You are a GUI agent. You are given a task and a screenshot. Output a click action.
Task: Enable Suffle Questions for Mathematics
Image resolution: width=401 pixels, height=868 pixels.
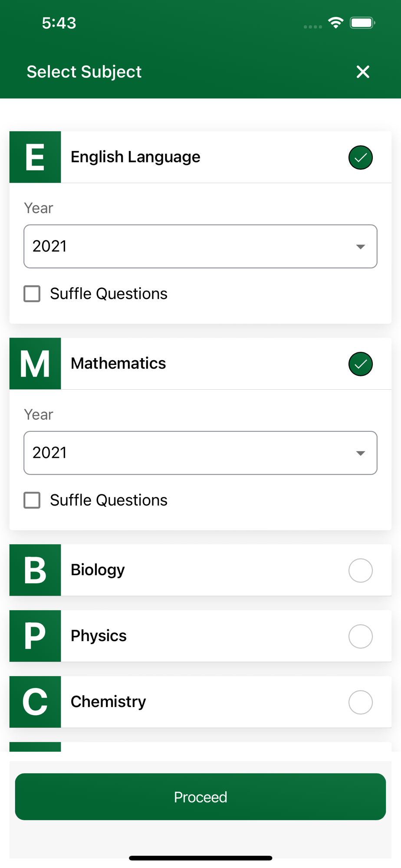(x=32, y=500)
